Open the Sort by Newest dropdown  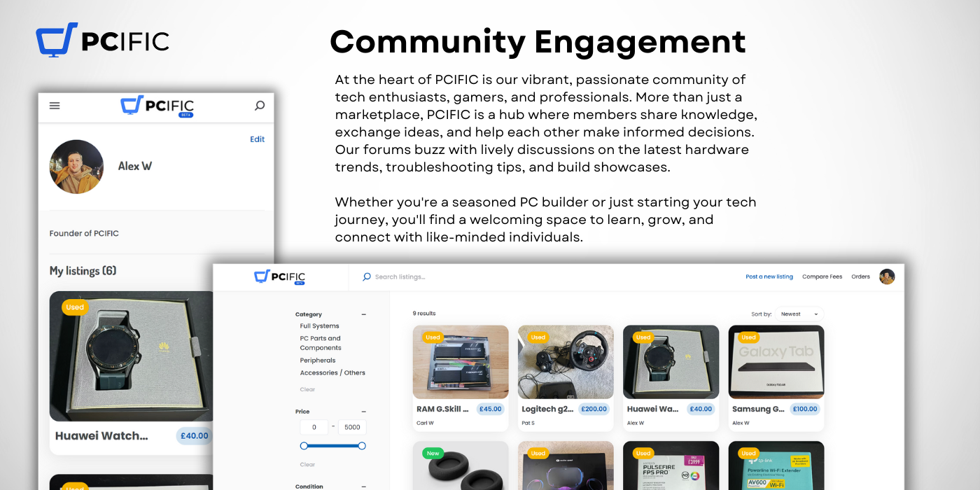799,314
